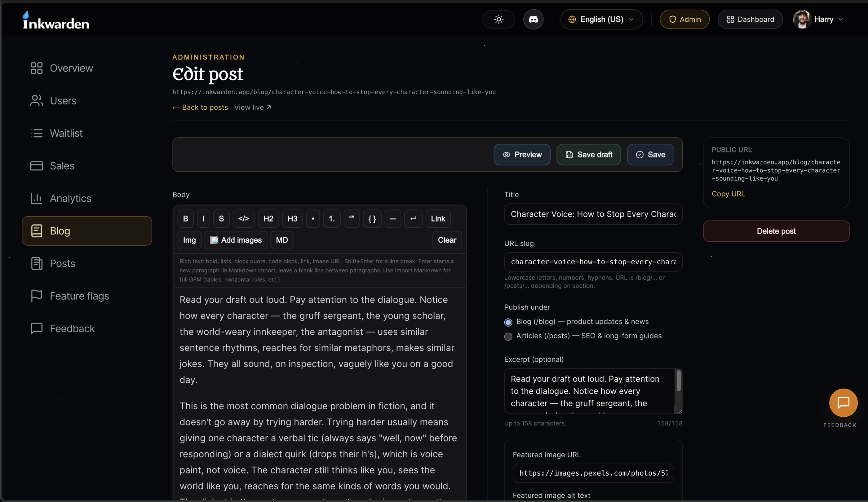
Task: Open Dashboard button in header
Action: [x=750, y=19]
